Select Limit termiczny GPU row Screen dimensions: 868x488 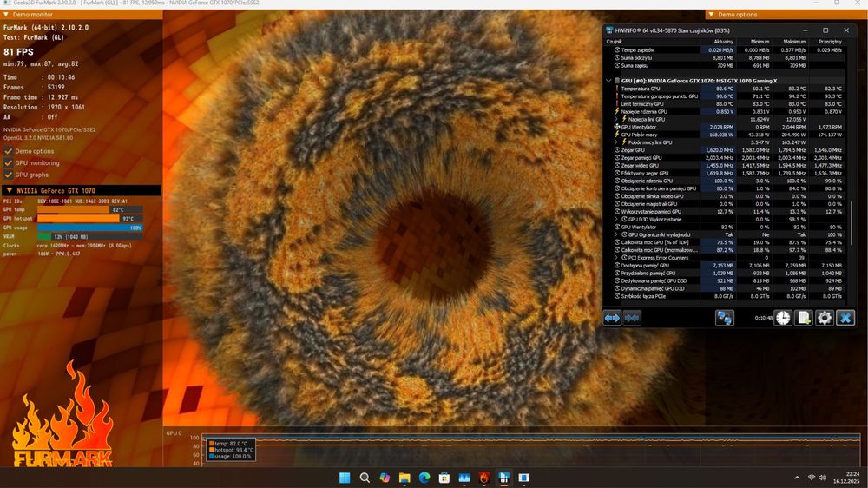[x=728, y=104]
